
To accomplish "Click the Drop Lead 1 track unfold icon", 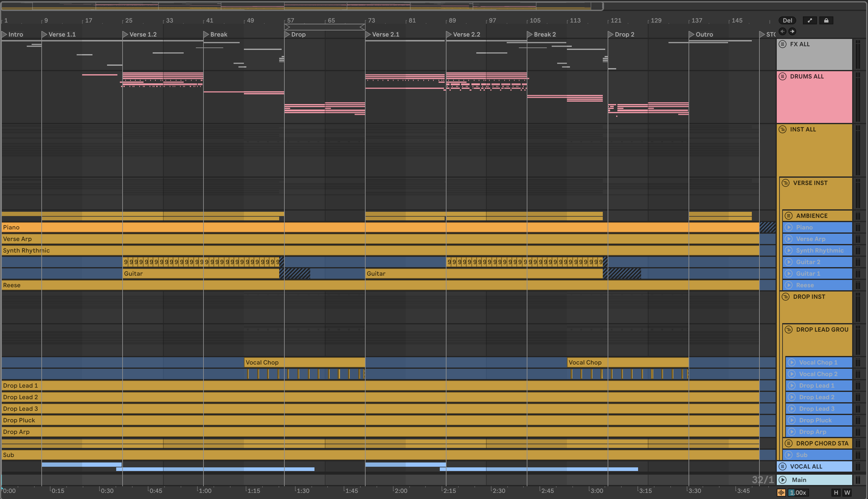I will pos(792,386).
